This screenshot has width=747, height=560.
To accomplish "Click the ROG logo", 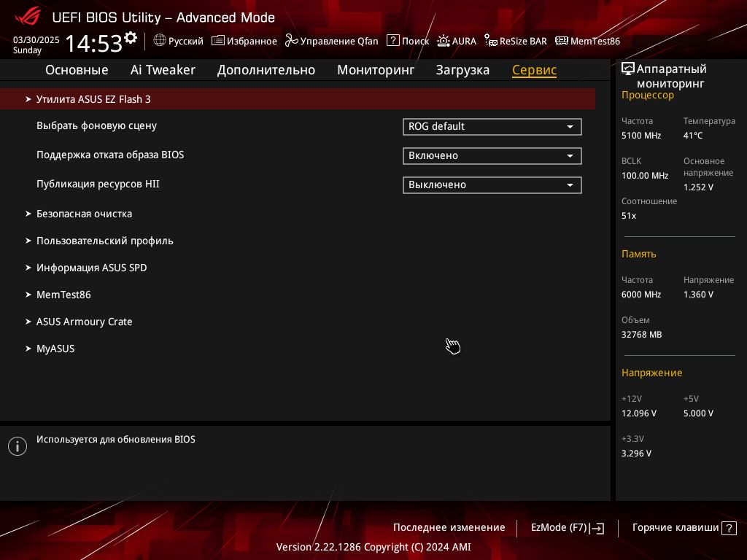I will 28,17.
